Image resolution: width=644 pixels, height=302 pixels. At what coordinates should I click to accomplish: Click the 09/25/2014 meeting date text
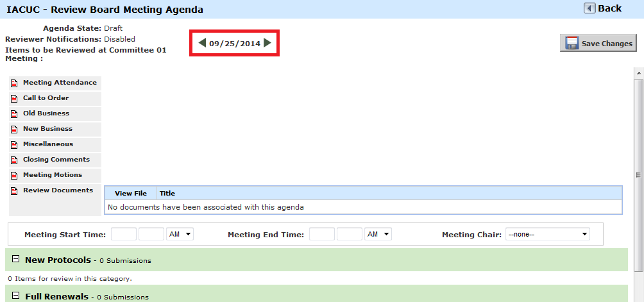pyautogui.click(x=235, y=44)
